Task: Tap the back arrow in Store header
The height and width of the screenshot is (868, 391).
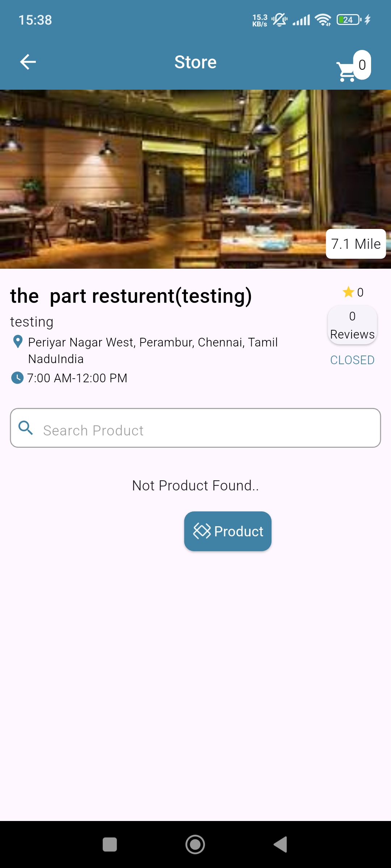Action: (x=28, y=62)
